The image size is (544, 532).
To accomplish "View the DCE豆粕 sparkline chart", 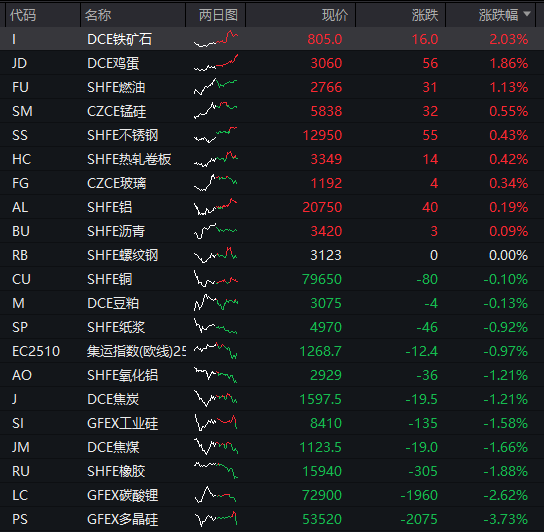I will click(x=216, y=303).
